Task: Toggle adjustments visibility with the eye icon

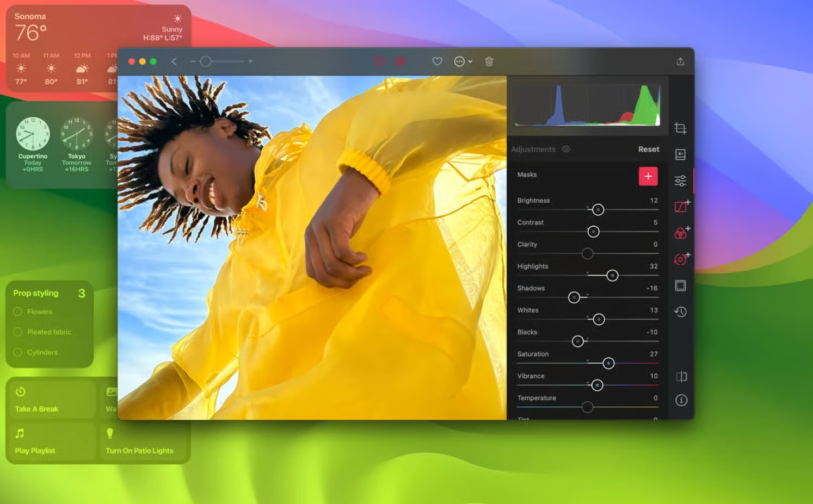Action: pyautogui.click(x=566, y=149)
